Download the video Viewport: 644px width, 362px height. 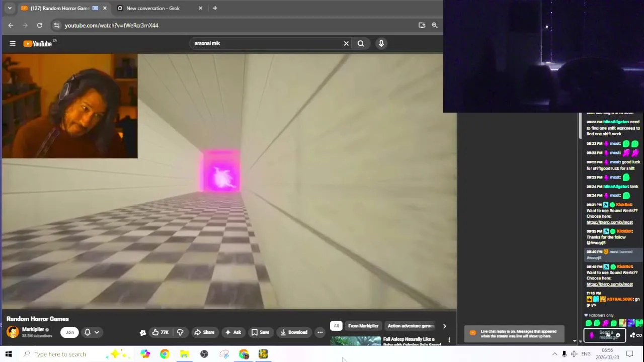click(294, 332)
